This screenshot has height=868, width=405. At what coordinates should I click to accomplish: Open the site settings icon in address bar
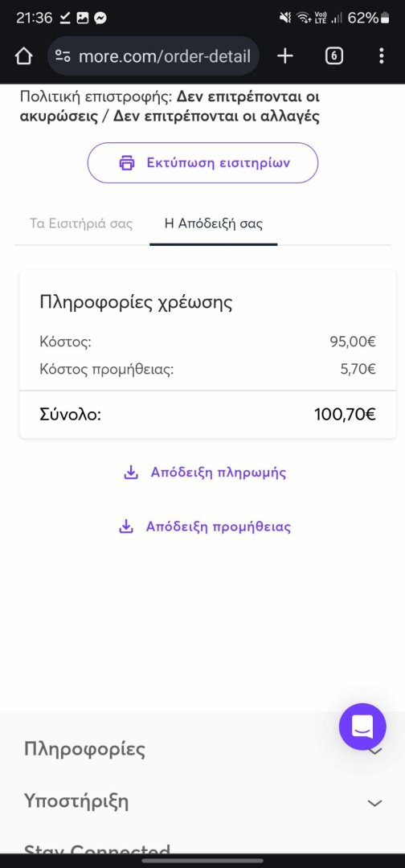click(63, 56)
